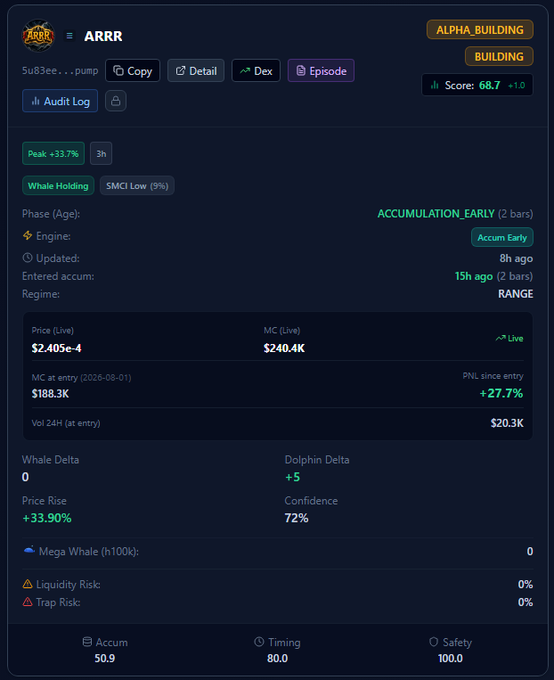
Task: Click the ARRR token name
Action: (x=103, y=36)
